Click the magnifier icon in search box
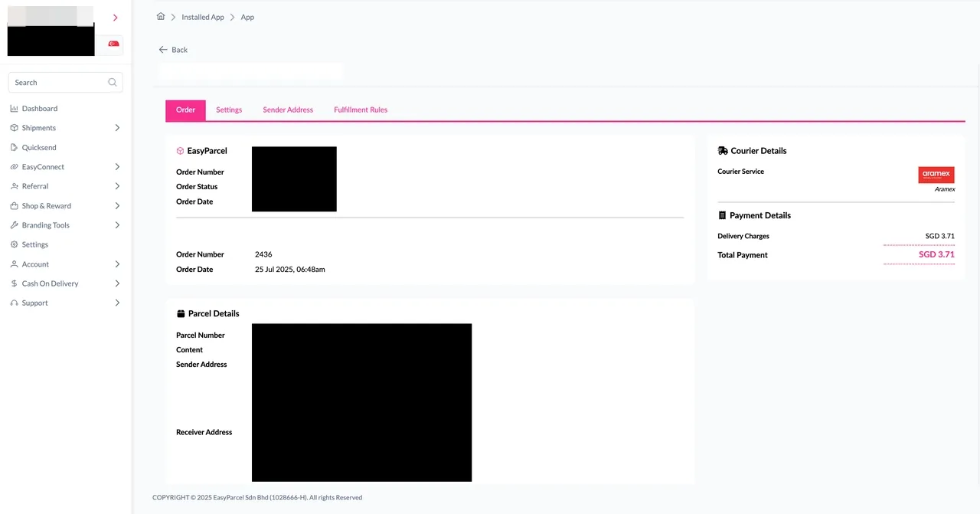 click(x=113, y=82)
